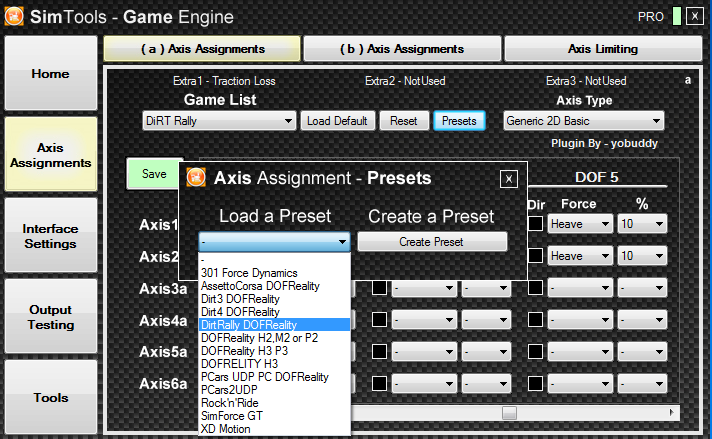Open the Home section
The height and width of the screenshot is (439, 712).
[x=51, y=73]
